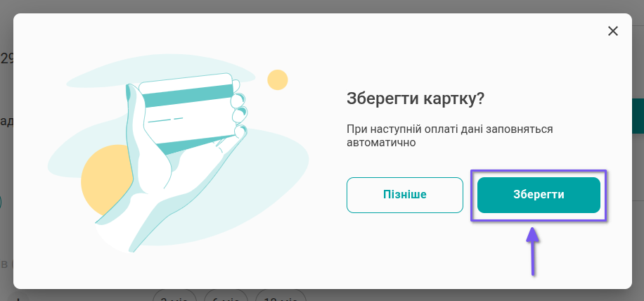This screenshot has width=644, height=301.
Task: Close the save card dialog with X
Action: (x=613, y=31)
